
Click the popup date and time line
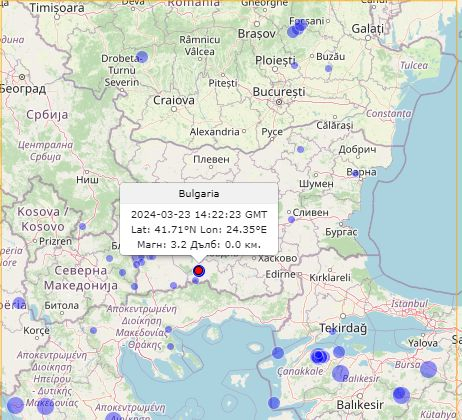tap(199, 214)
